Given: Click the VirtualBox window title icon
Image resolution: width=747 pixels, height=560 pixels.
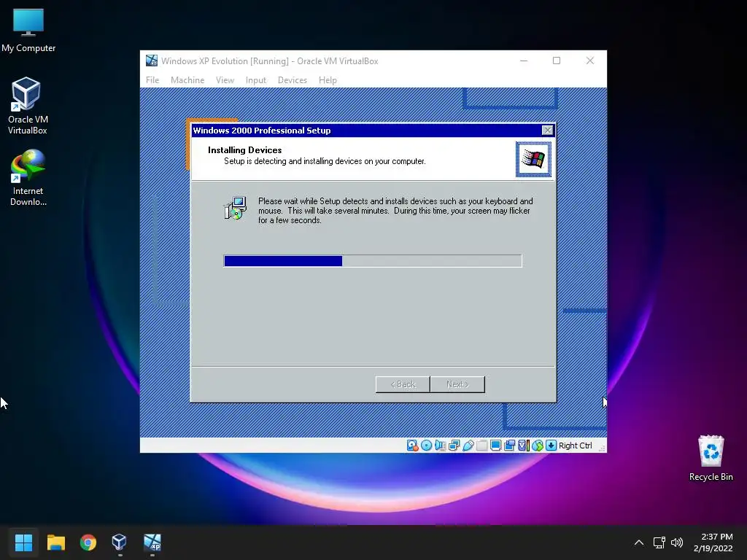Looking at the screenshot, I should pos(152,61).
